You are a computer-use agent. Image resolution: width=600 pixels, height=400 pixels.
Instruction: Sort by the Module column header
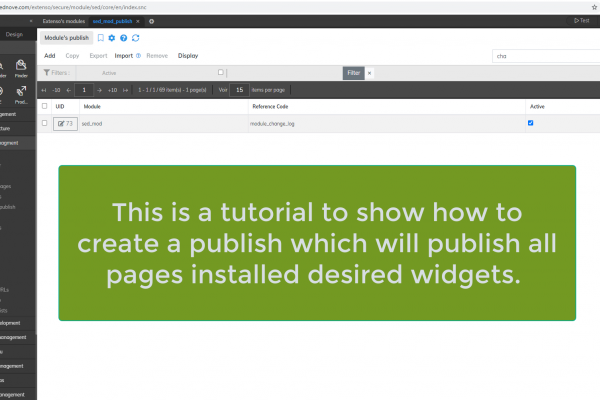(x=92, y=106)
